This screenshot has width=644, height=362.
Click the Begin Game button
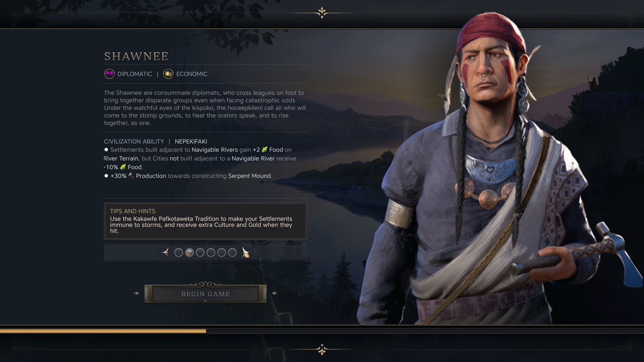tap(206, 294)
